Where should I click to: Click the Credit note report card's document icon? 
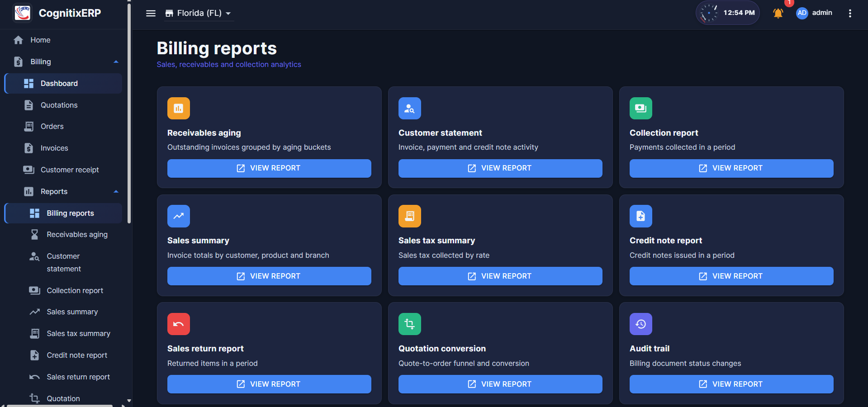coord(641,216)
